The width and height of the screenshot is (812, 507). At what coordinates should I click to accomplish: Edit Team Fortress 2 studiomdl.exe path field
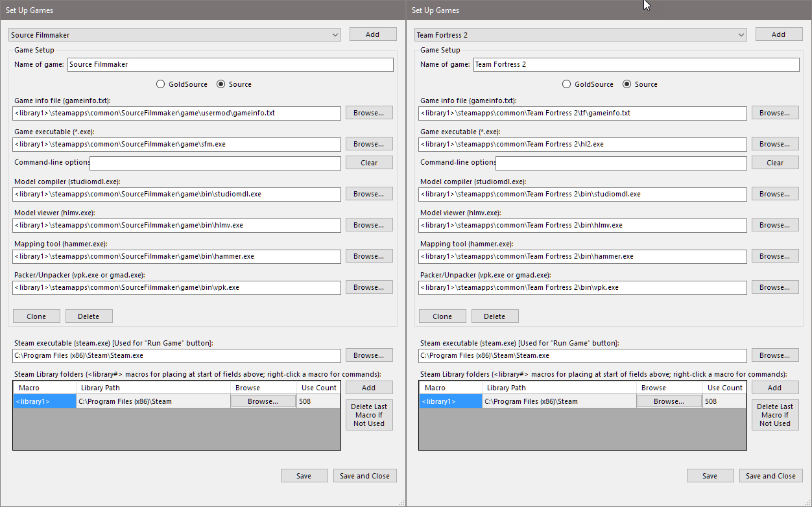click(x=582, y=194)
